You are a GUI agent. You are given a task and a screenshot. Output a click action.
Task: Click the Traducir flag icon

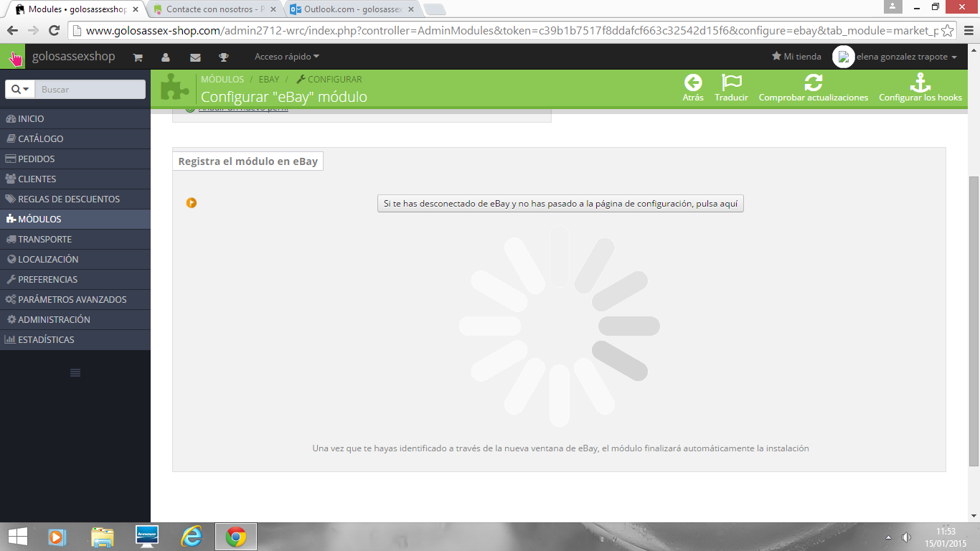click(x=731, y=83)
